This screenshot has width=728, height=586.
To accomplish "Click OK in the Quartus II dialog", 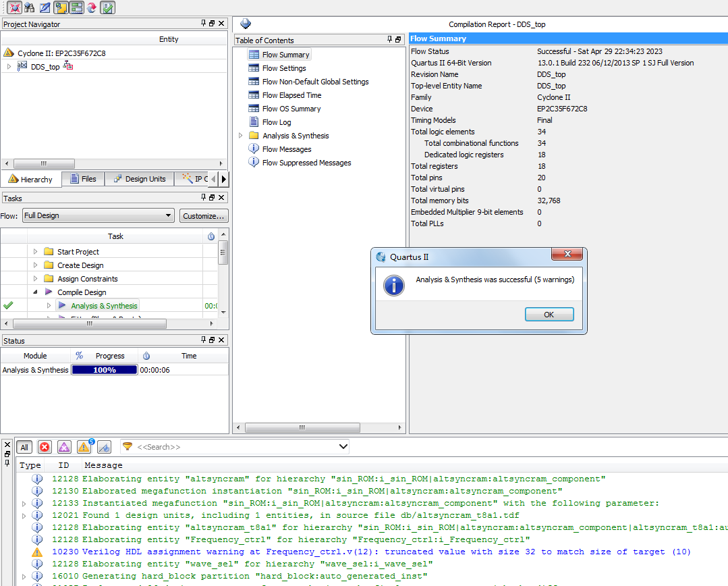I will (x=549, y=315).
